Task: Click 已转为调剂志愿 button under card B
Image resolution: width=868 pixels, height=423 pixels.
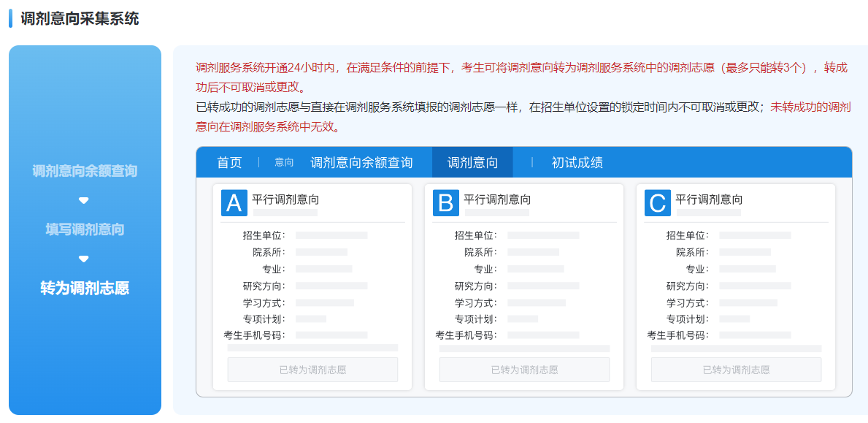Action: click(x=523, y=370)
